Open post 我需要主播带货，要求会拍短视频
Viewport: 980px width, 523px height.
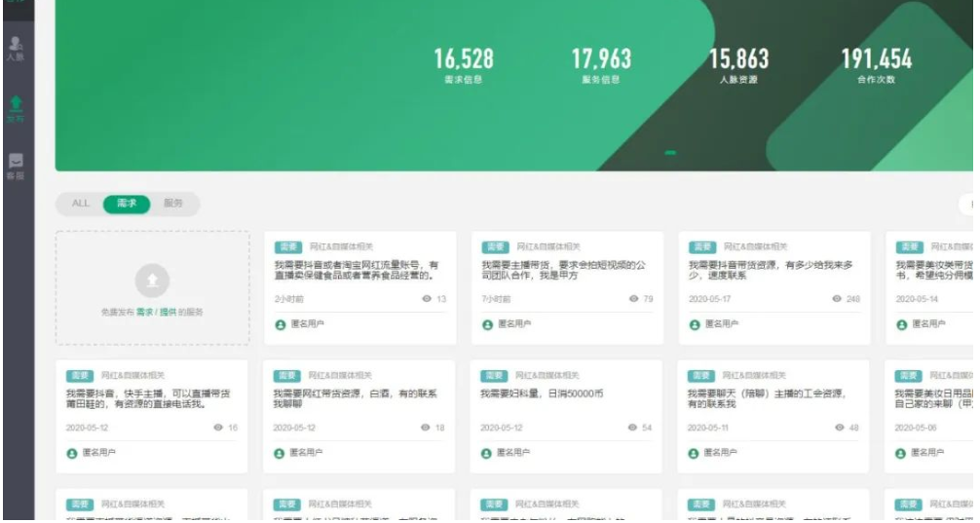[563, 270]
